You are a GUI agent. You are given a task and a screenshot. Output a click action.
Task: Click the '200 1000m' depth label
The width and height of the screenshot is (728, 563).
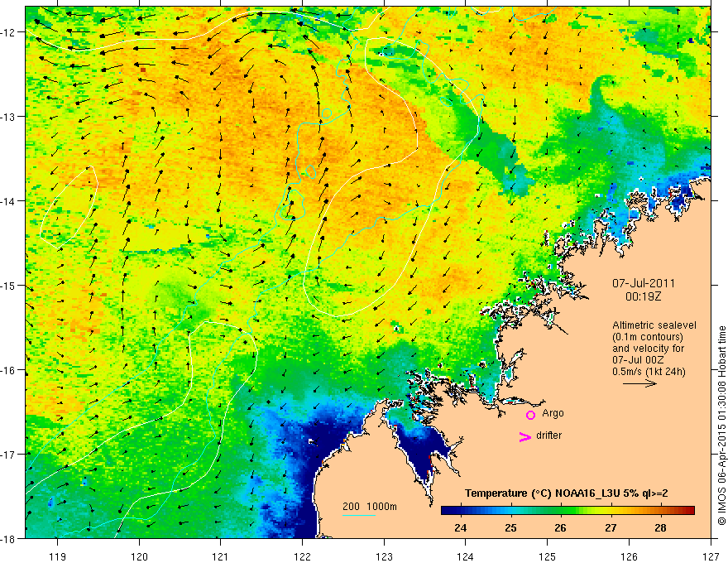click(370, 507)
